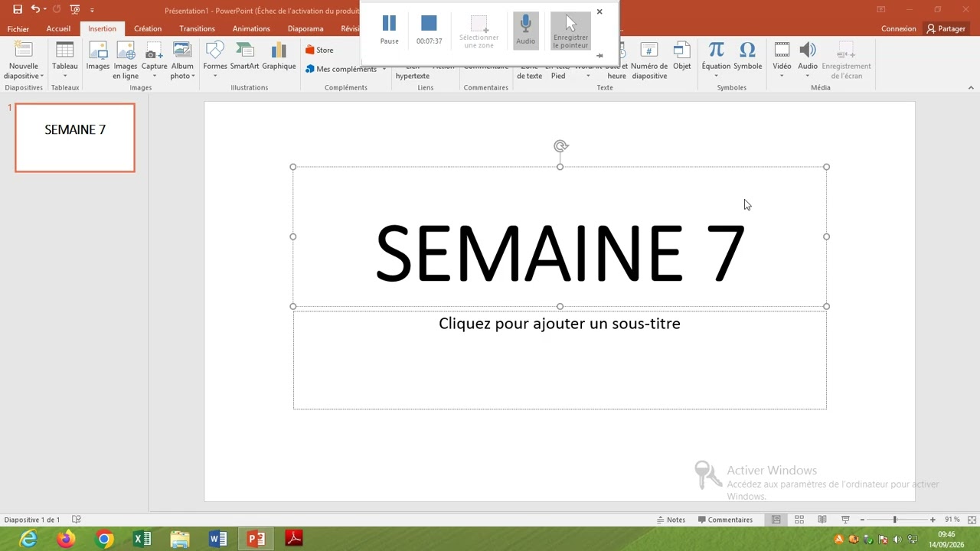Switch to Slide Sorter view

coord(799,520)
